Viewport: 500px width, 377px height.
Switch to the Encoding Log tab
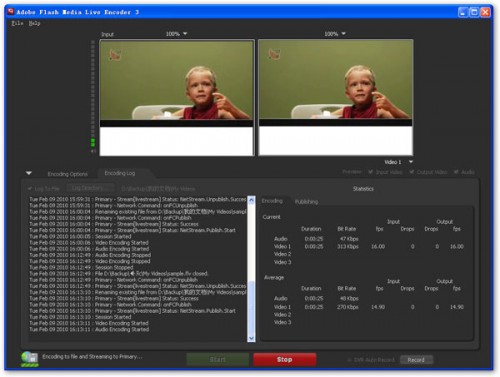tap(120, 173)
